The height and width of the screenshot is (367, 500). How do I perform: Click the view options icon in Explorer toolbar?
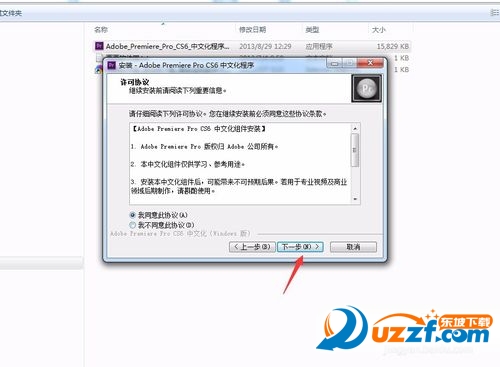(495, 13)
